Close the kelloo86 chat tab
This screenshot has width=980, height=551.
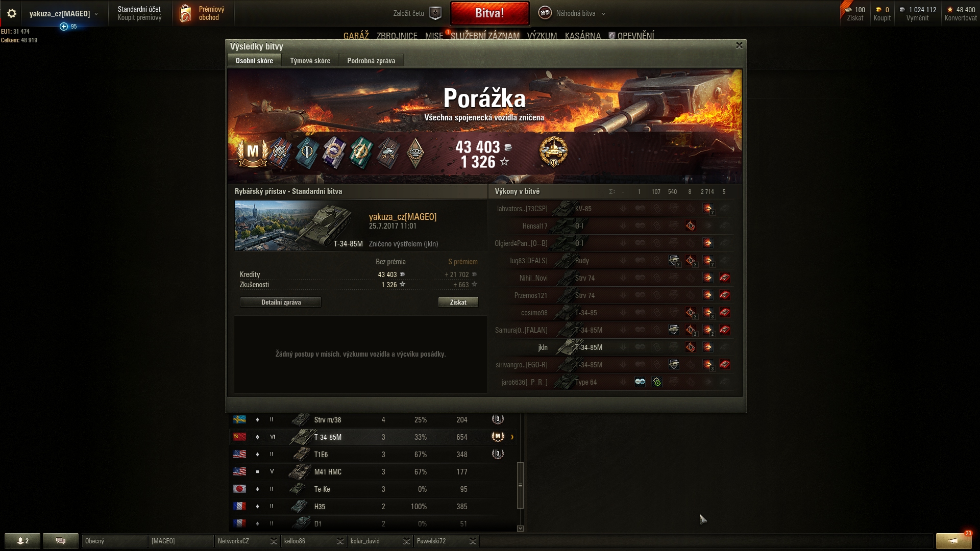(340, 541)
